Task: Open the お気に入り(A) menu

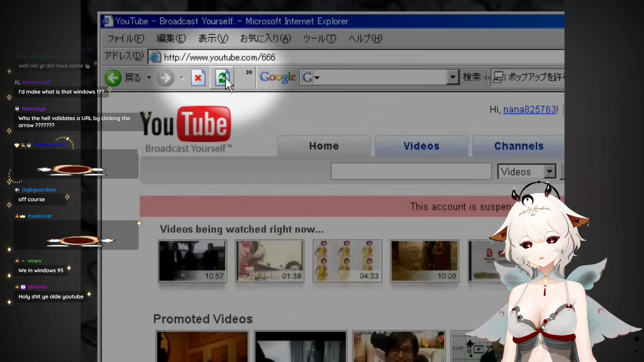Action: point(265,39)
